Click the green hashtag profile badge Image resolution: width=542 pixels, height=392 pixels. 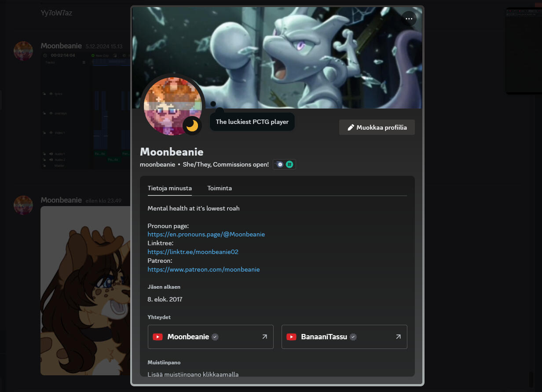point(289,164)
